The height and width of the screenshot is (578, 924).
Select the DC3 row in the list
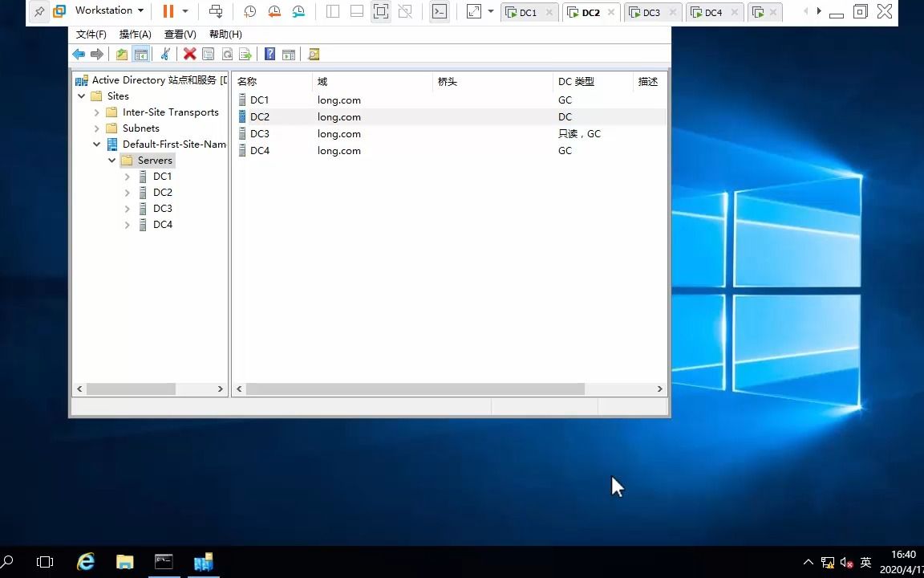pyautogui.click(x=450, y=134)
